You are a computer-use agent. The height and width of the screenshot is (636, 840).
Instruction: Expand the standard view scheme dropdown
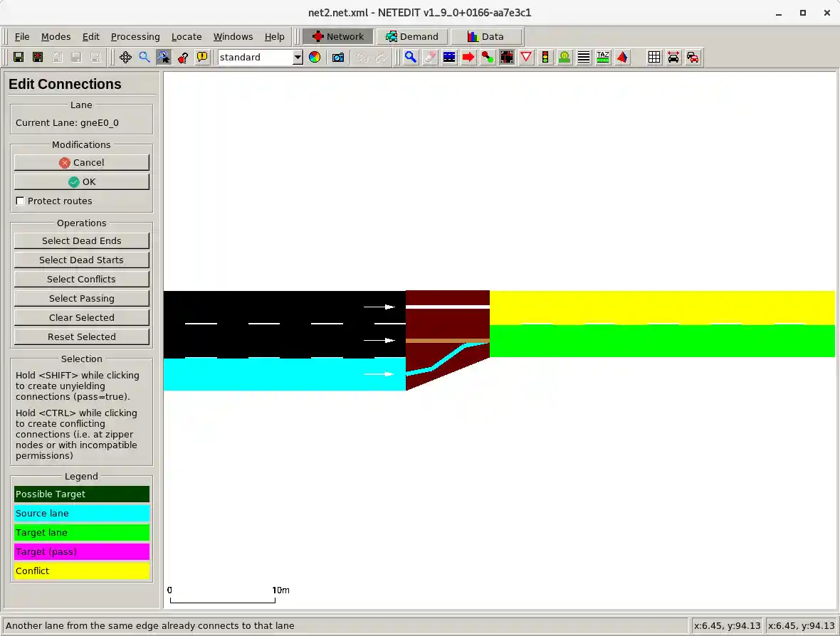click(298, 58)
